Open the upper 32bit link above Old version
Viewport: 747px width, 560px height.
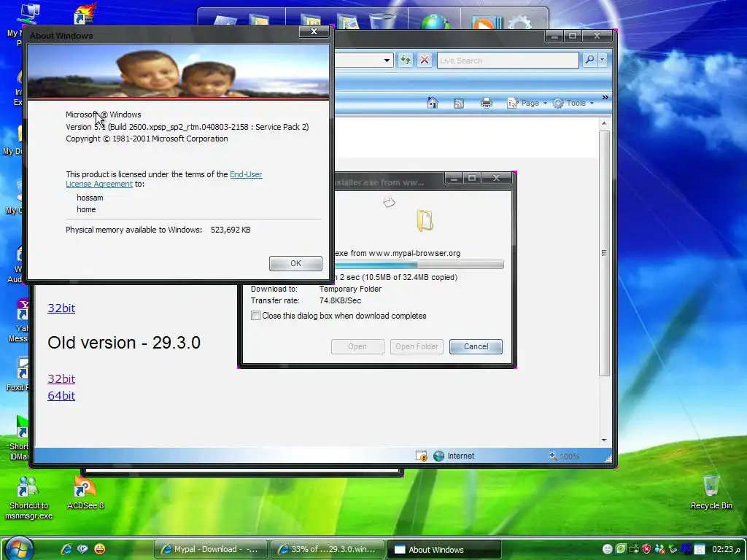pyautogui.click(x=61, y=308)
